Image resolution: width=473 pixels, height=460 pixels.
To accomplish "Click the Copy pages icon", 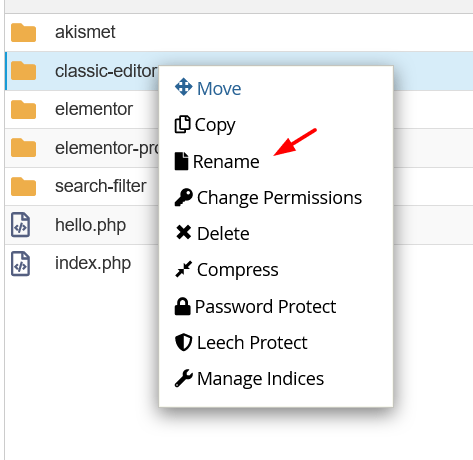I will (x=182, y=125).
